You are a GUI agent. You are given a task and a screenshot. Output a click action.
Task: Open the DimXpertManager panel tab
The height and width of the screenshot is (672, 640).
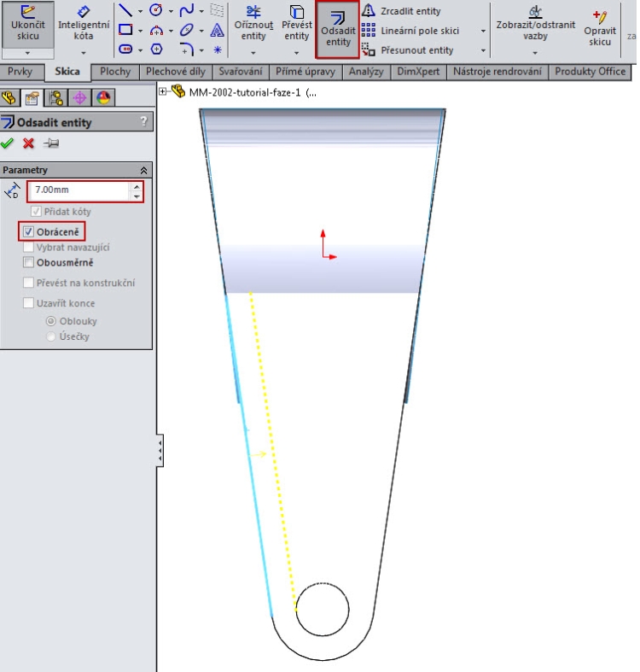tap(79, 98)
